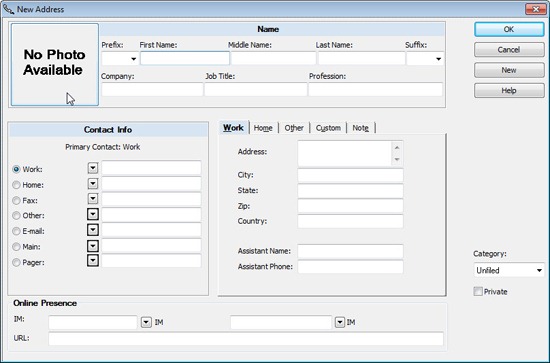
Task: Enable the Private checkbox
Action: pos(478,291)
